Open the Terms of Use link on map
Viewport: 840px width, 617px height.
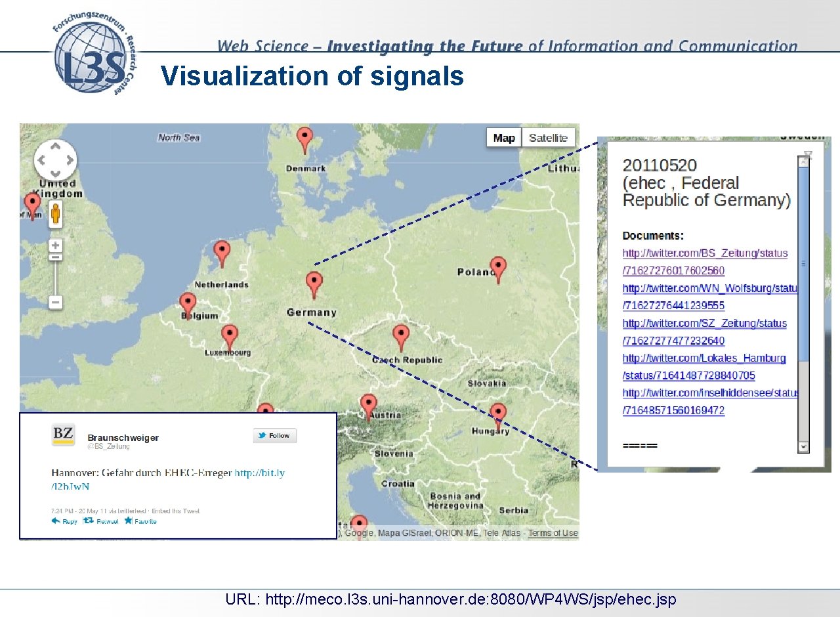click(553, 533)
